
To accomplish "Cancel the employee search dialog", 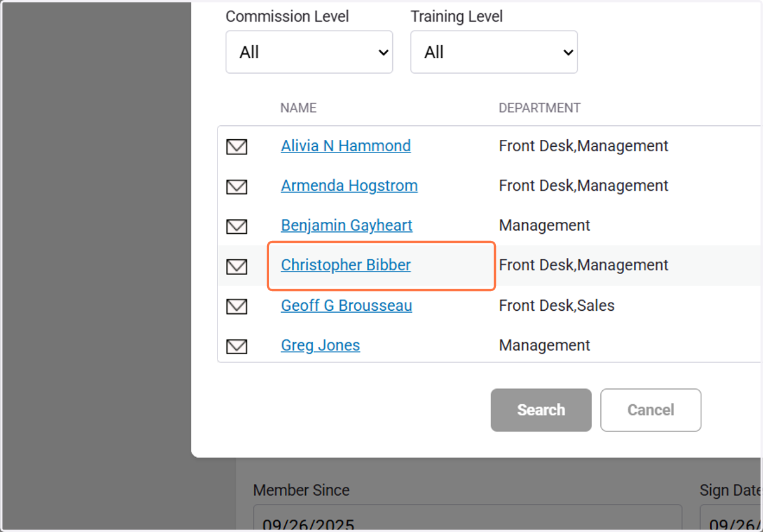I will (x=650, y=410).
